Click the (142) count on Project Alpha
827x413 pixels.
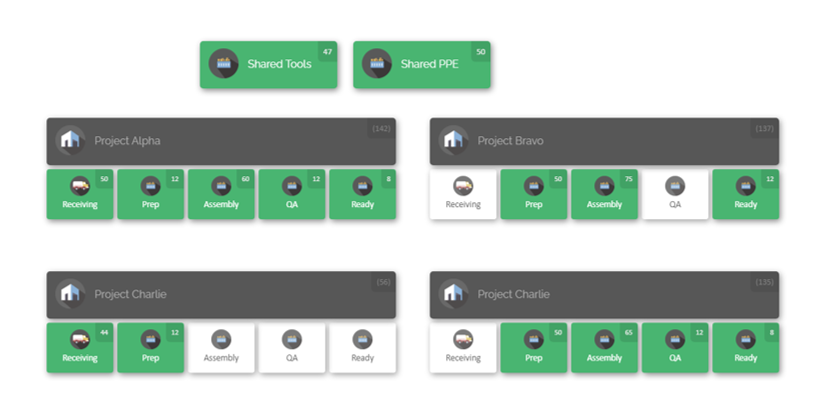[381, 128]
